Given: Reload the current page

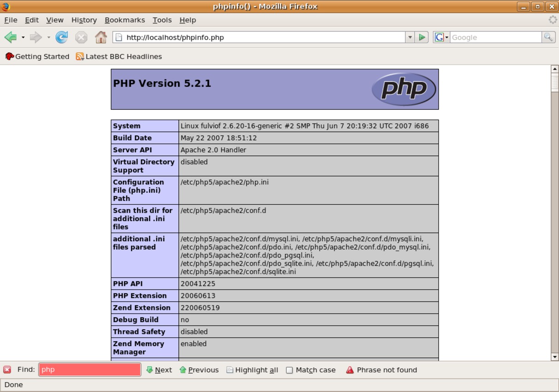Looking at the screenshot, I should click(61, 37).
